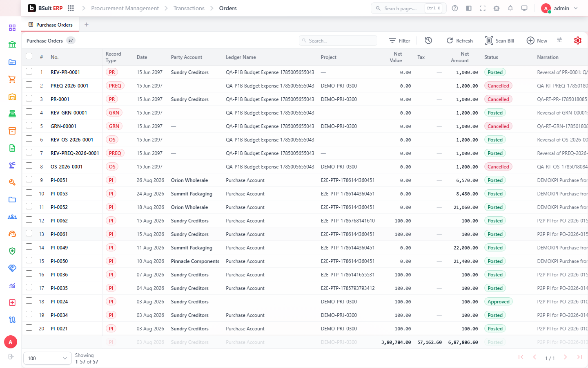
Task: Click the Refresh button
Action: [x=460, y=40]
